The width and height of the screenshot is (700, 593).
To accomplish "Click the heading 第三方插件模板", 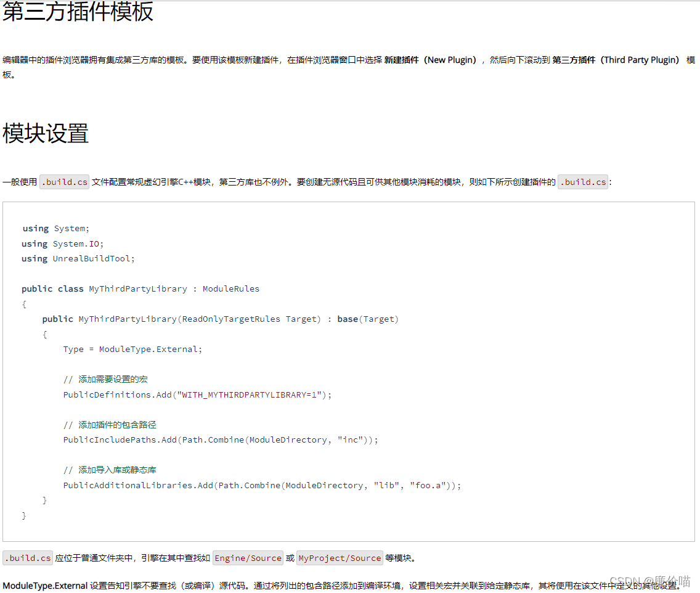I will coord(78,11).
